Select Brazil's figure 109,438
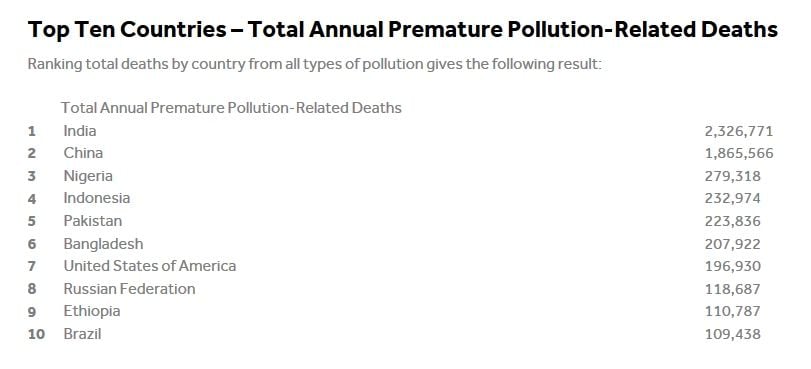 [x=732, y=334]
